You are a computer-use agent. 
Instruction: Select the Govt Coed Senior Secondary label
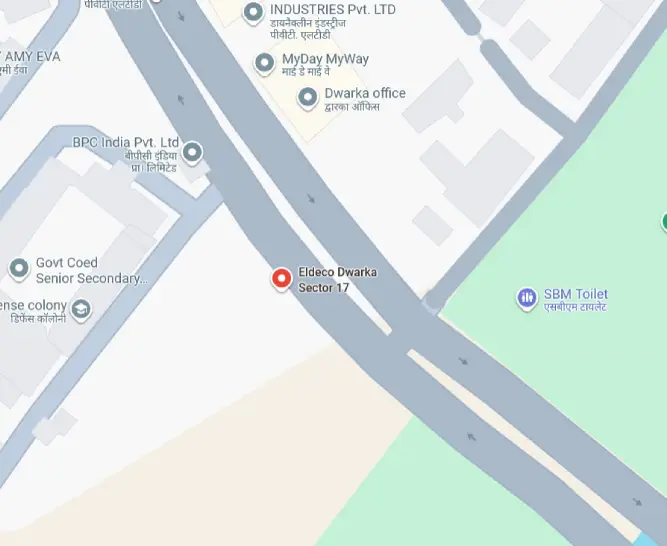pos(92,270)
